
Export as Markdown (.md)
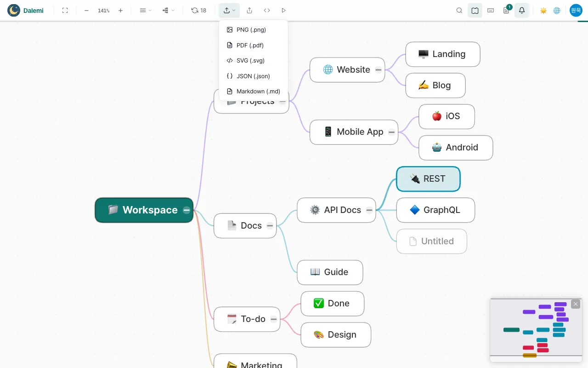point(254,91)
